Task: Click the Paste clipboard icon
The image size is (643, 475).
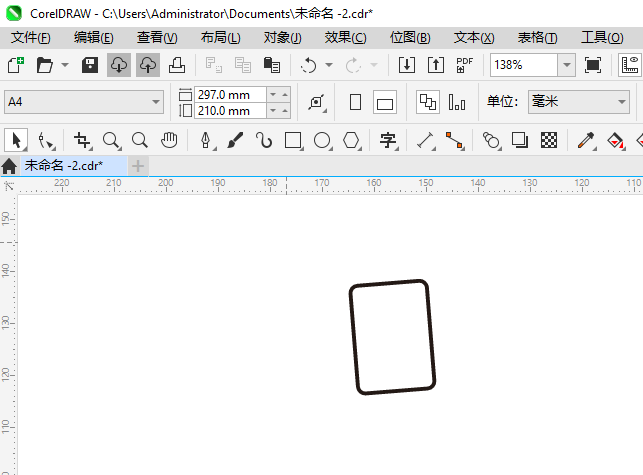Action: click(271, 65)
